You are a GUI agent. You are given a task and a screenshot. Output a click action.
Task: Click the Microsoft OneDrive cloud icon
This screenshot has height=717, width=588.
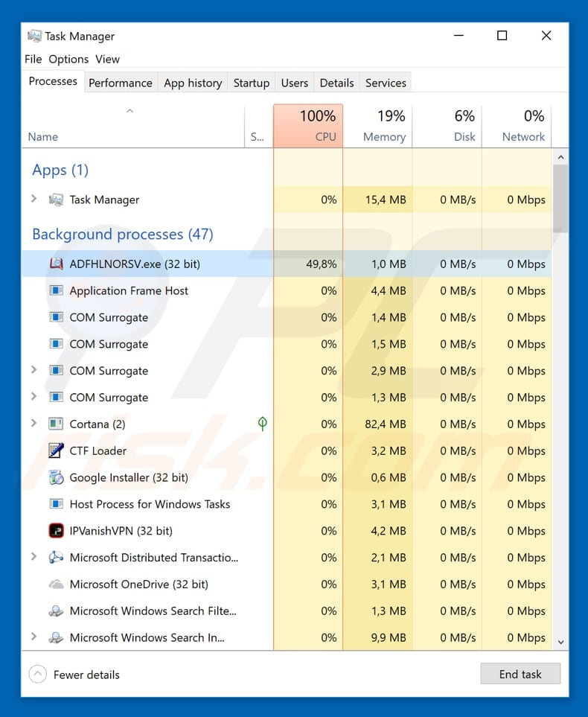tap(56, 584)
